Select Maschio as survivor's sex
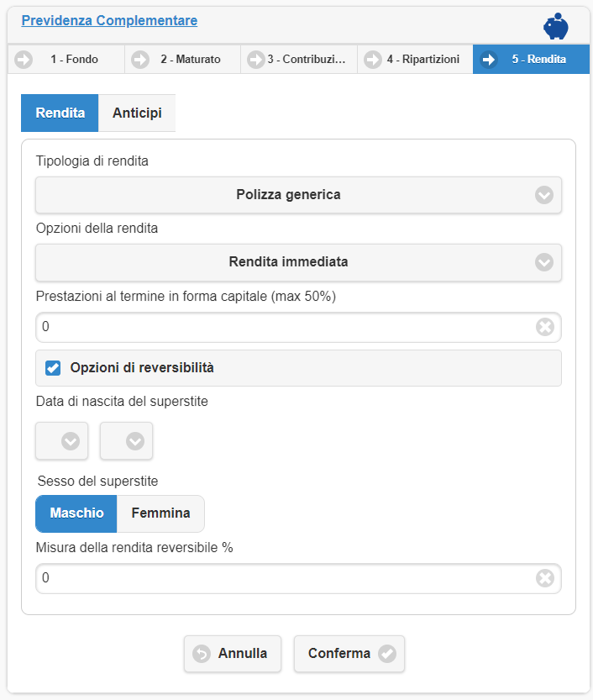Image resolution: width=593 pixels, height=700 pixels. 76,513
